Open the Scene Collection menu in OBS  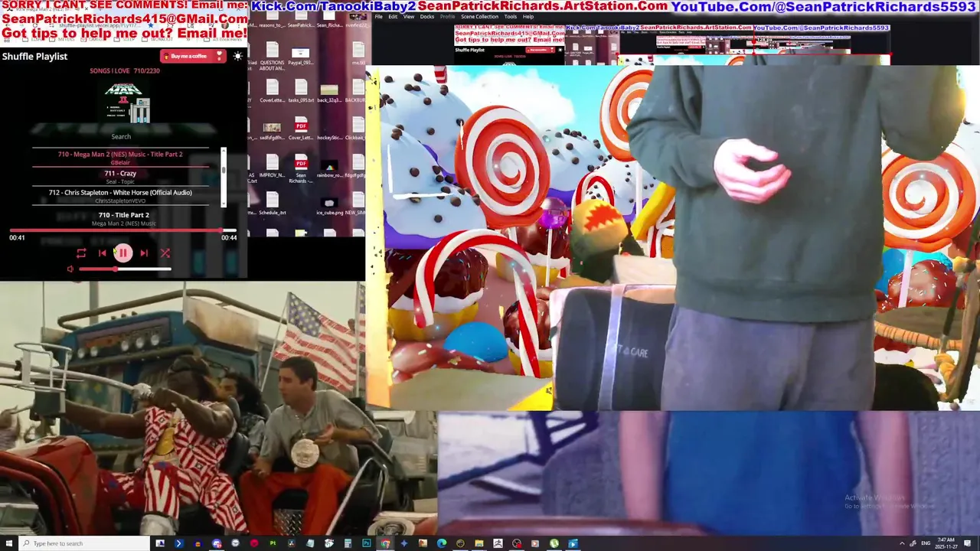(479, 16)
